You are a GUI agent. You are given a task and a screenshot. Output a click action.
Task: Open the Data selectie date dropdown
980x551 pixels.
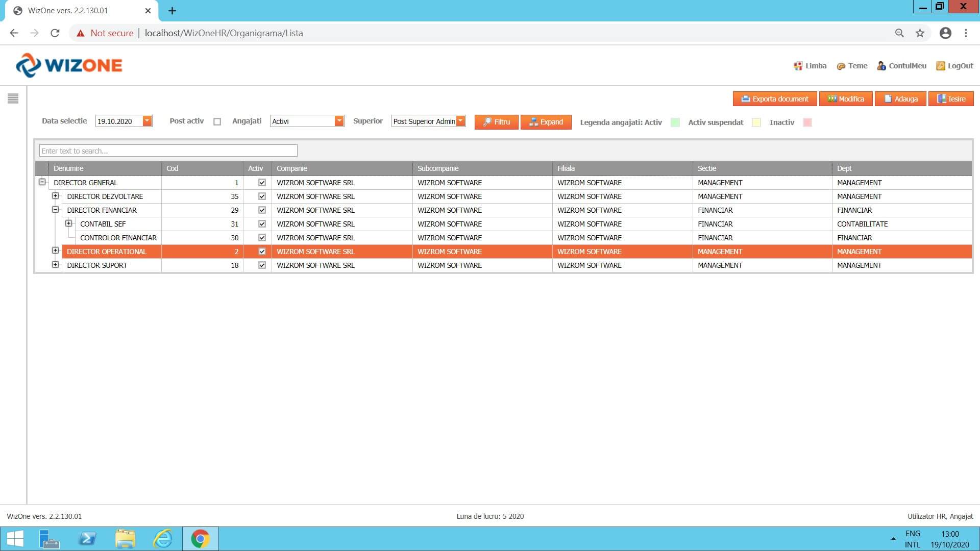(147, 121)
